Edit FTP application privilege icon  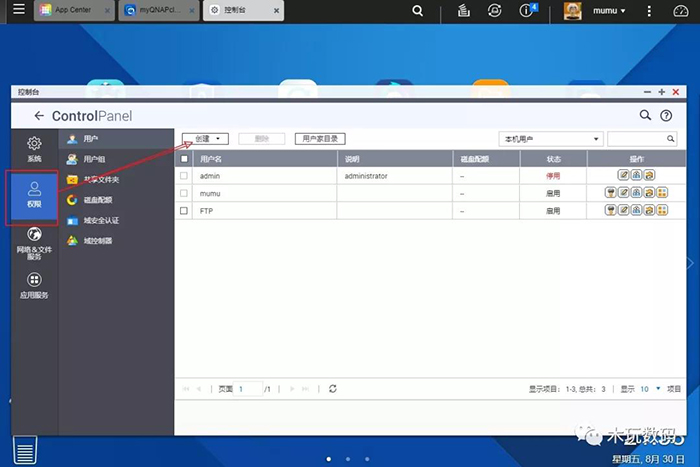coord(662,210)
